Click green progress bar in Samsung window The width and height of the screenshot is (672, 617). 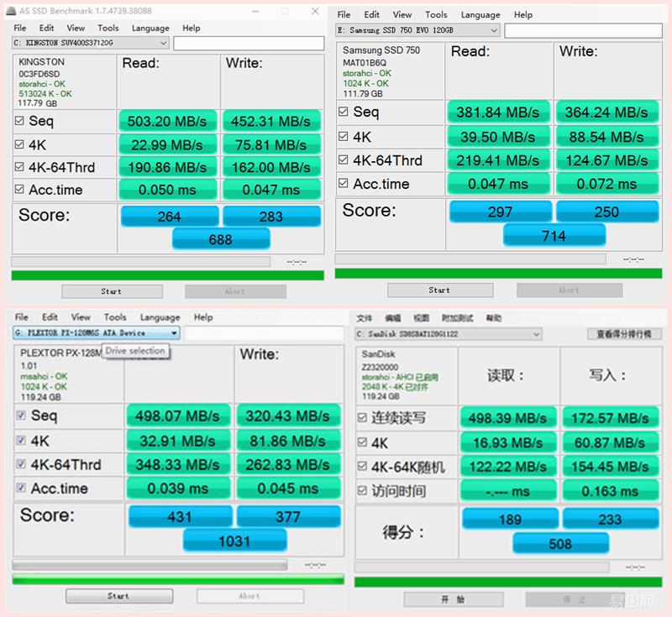pos(498,273)
